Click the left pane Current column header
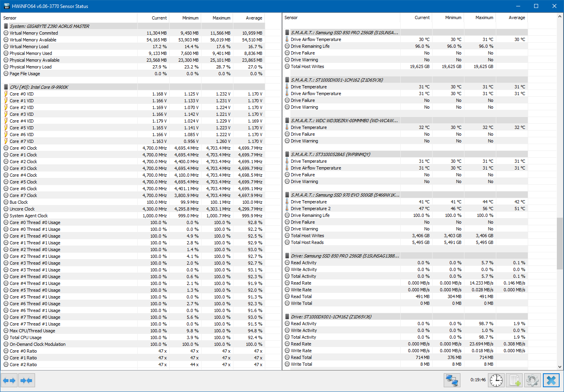The height and width of the screenshot is (392, 564). tap(153, 18)
